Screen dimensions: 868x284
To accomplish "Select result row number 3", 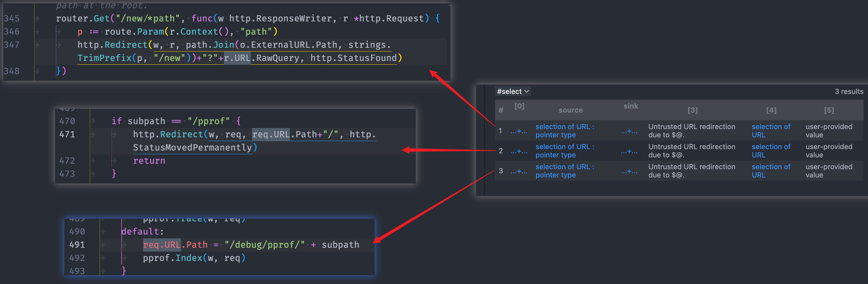I will (500, 171).
